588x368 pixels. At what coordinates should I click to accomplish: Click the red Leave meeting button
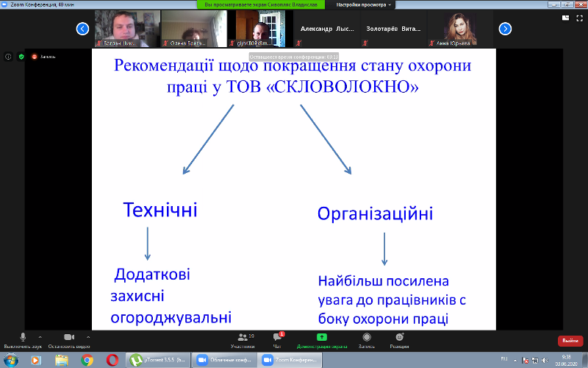coord(570,341)
